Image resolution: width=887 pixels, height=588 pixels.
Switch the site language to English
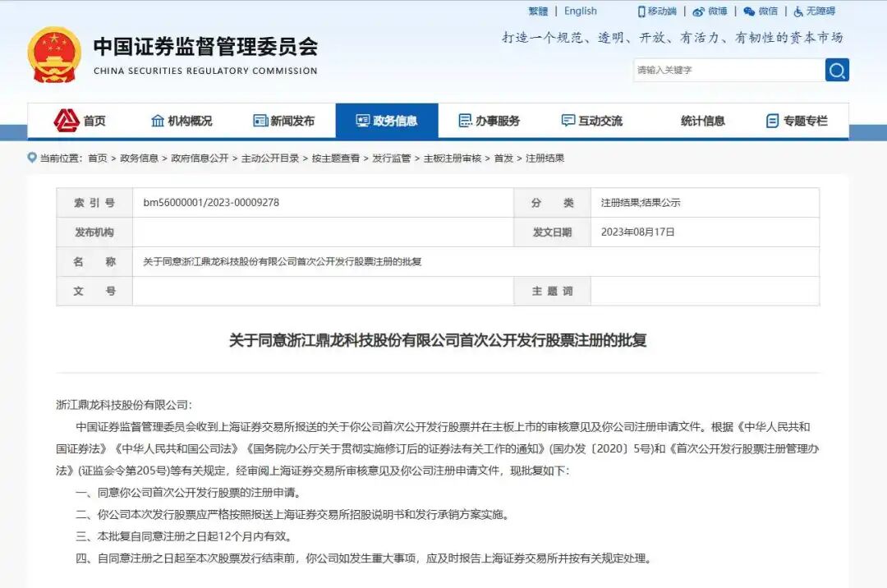tap(581, 11)
